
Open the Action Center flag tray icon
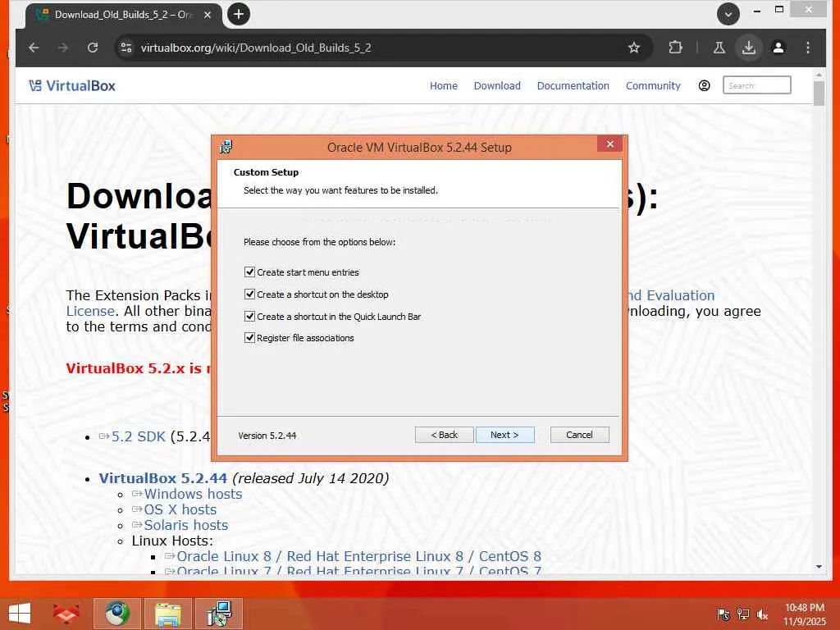point(724,614)
